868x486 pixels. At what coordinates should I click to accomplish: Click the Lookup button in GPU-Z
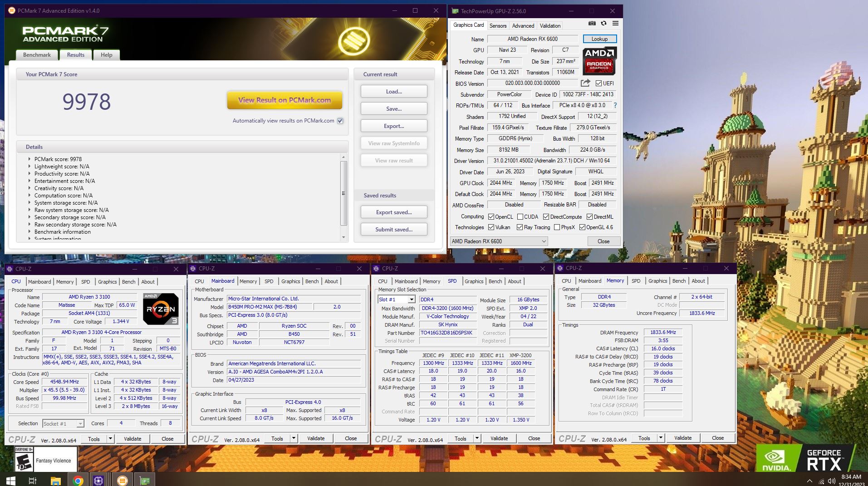coord(599,39)
